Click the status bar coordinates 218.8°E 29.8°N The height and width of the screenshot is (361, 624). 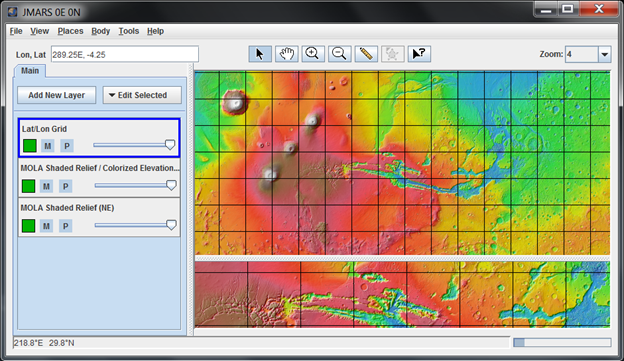[x=44, y=343]
